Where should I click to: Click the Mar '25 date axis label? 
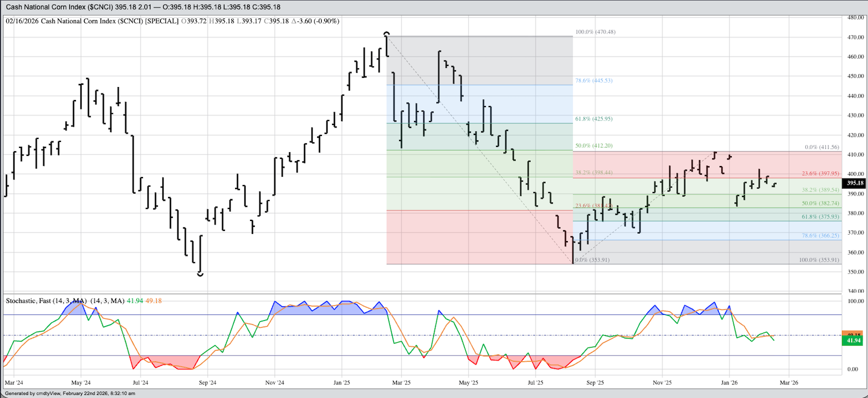pos(401,382)
